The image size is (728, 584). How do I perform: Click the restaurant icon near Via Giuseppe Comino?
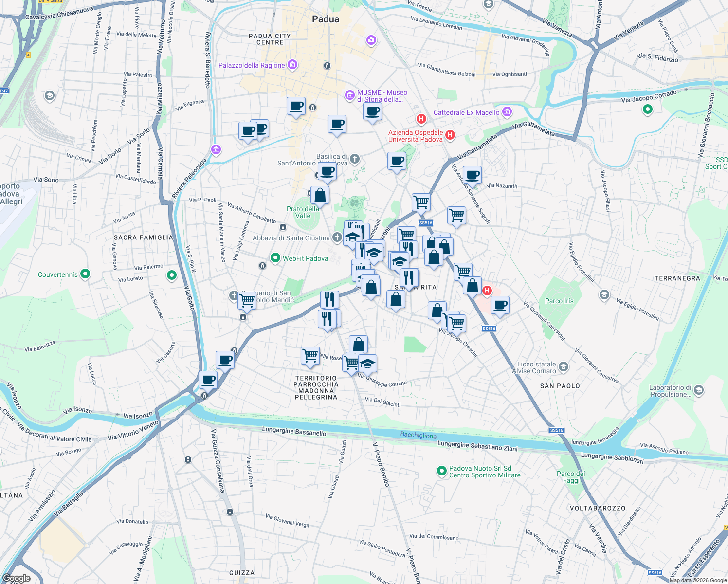tap(328, 318)
